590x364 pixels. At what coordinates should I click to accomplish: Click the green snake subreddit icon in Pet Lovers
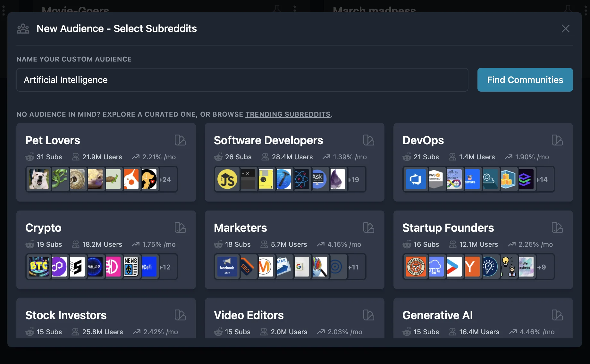coord(60,179)
